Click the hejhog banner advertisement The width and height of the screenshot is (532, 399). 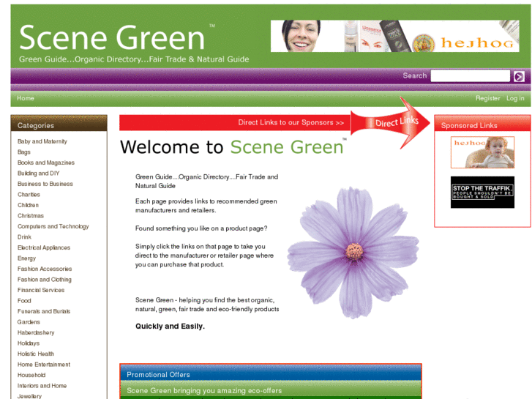[395, 36]
